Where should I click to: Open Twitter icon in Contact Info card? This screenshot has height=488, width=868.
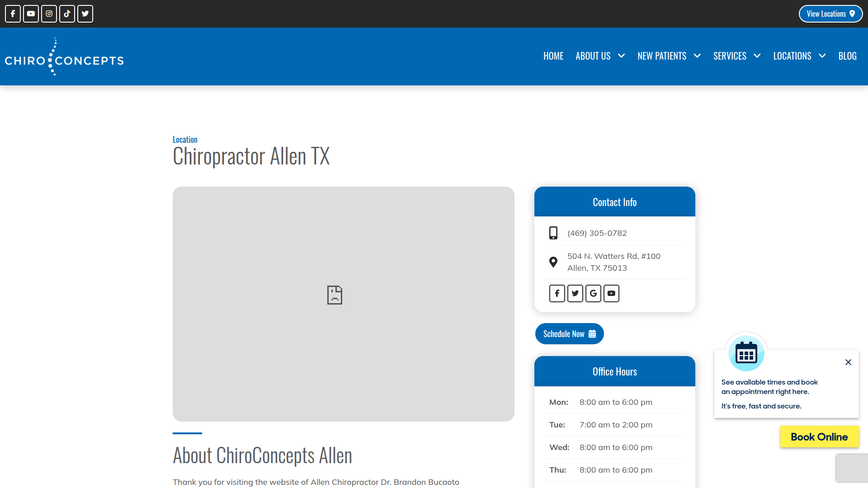pos(575,293)
